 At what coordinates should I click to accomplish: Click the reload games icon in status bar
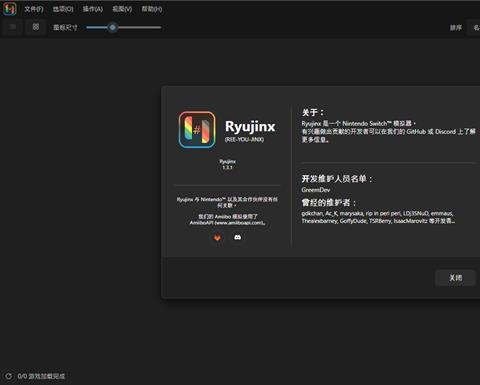coord(9,376)
